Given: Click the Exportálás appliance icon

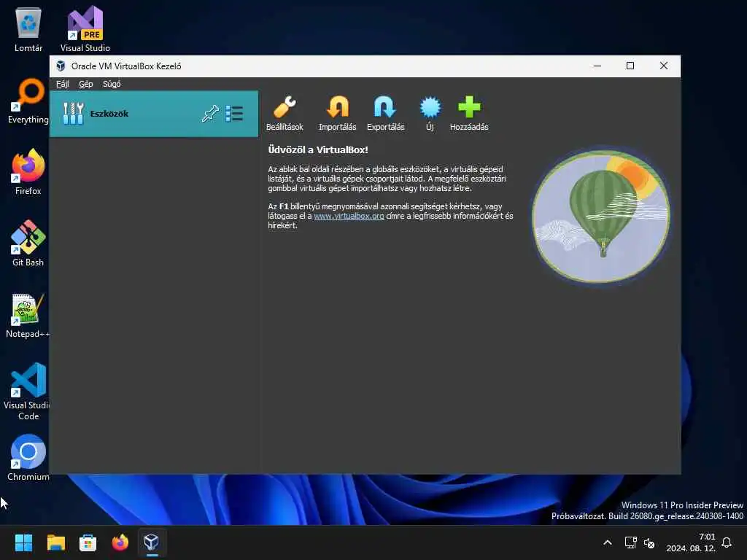Looking at the screenshot, I should (385, 113).
